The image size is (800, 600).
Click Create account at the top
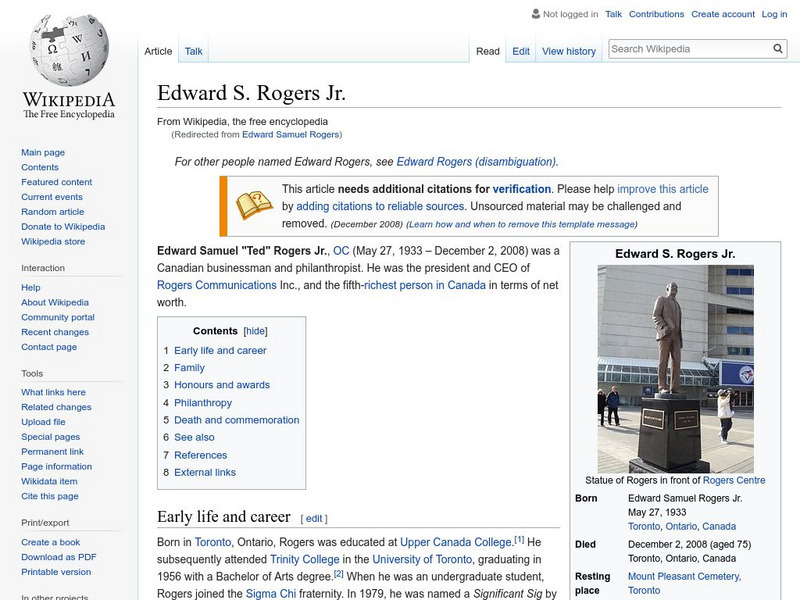click(x=722, y=14)
